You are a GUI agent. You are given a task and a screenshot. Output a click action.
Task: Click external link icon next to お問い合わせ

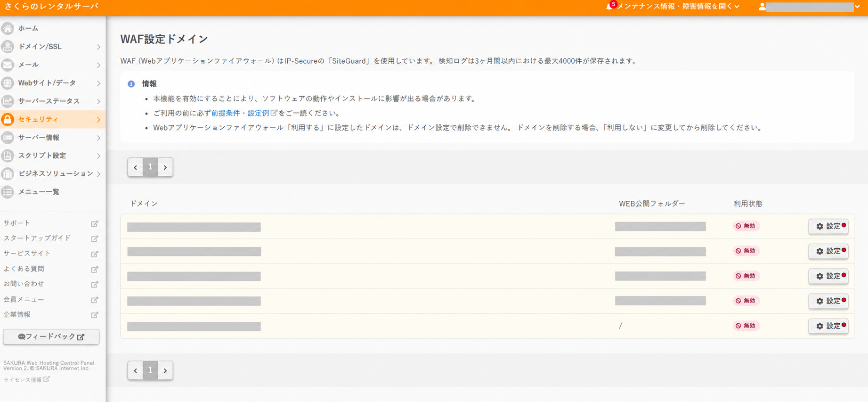click(x=95, y=284)
